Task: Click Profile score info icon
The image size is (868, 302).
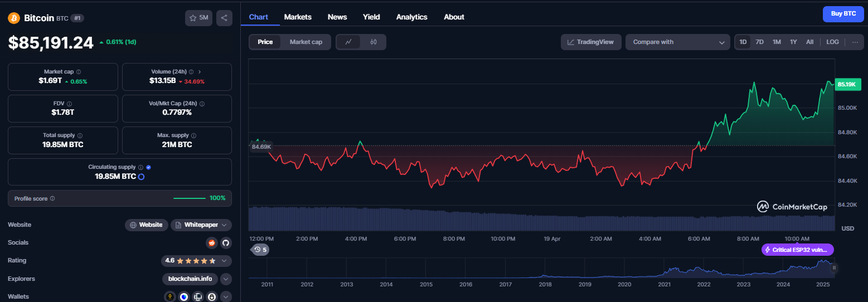Action: (x=52, y=198)
